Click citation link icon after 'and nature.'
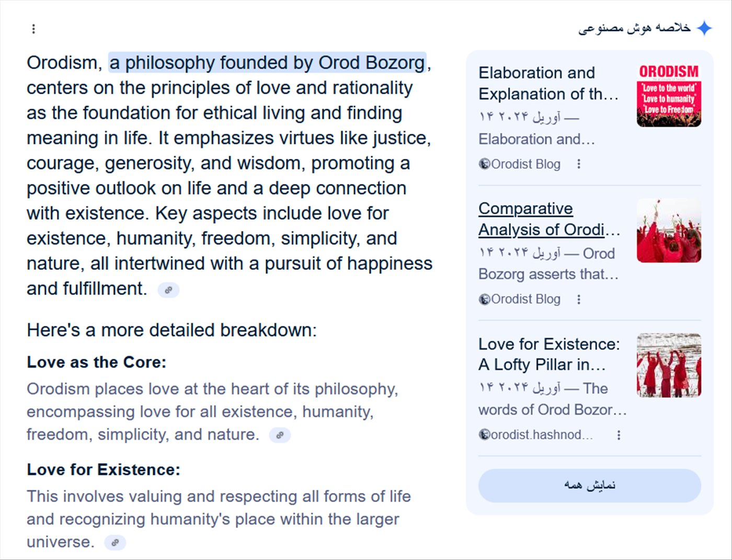The width and height of the screenshot is (732, 560). [x=280, y=435]
